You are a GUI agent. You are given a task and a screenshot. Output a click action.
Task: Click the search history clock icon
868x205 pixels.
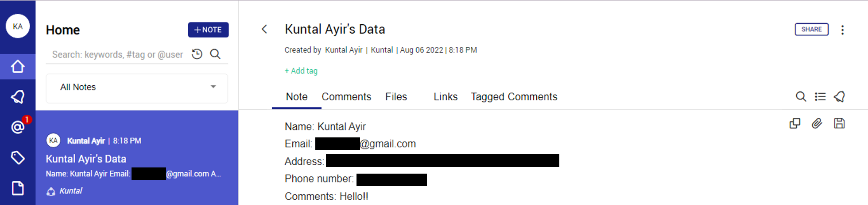pyautogui.click(x=197, y=54)
